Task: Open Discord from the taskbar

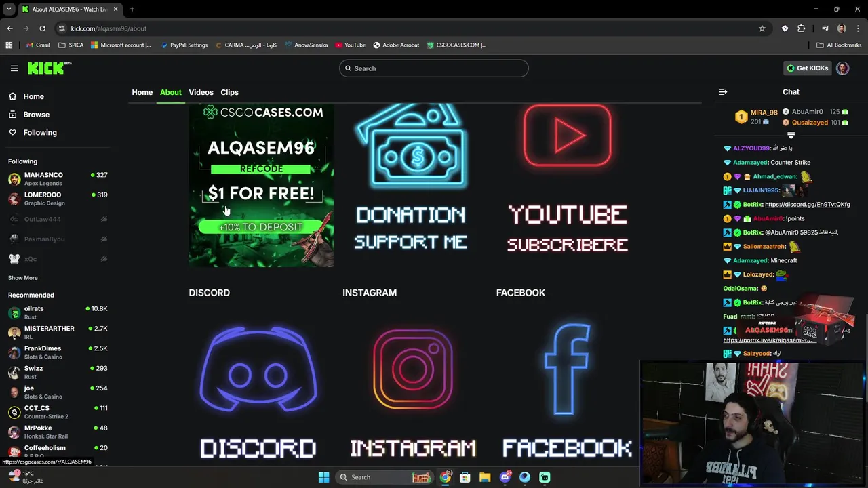Action: (x=505, y=477)
